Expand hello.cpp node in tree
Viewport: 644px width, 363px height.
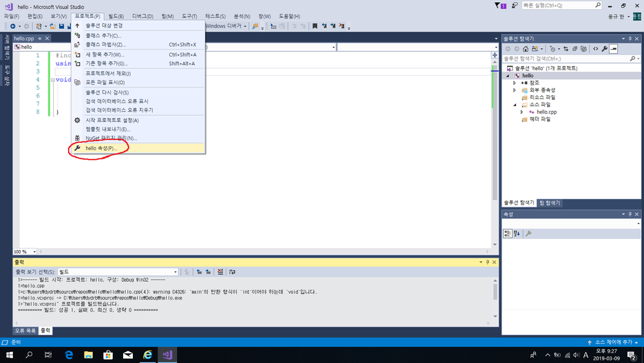pyautogui.click(x=522, y=112)
